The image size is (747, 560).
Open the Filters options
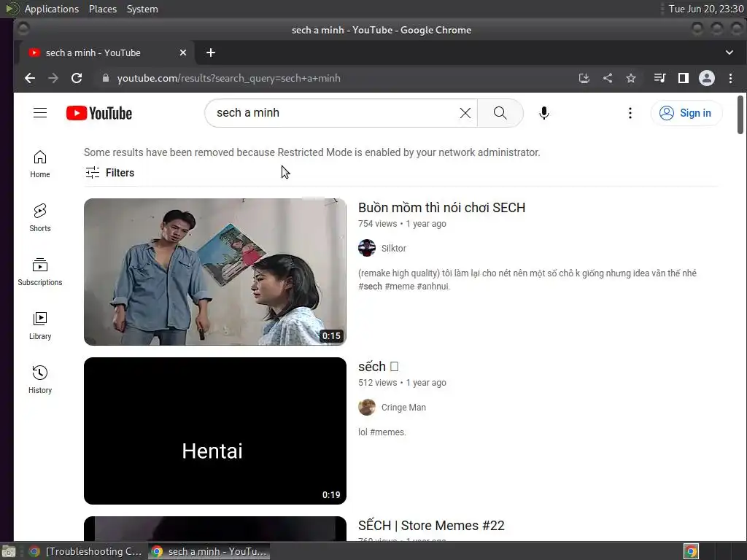point(110,173)
